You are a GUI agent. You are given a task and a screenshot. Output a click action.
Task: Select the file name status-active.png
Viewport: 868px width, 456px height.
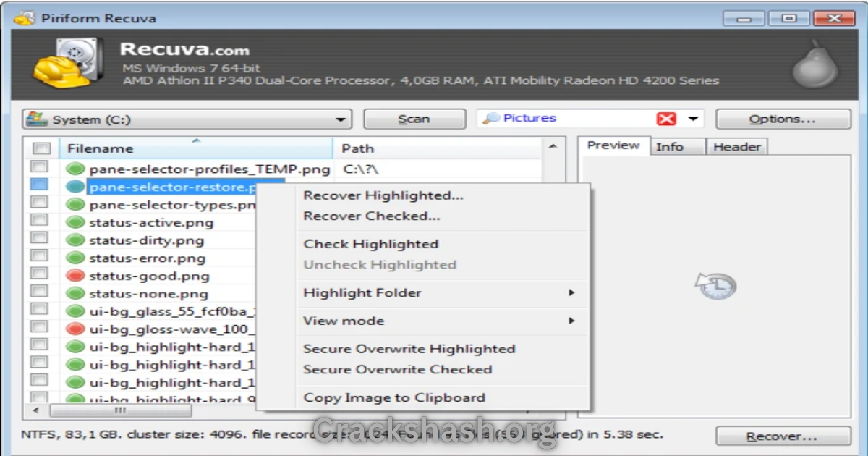click(x=151, y=223)
